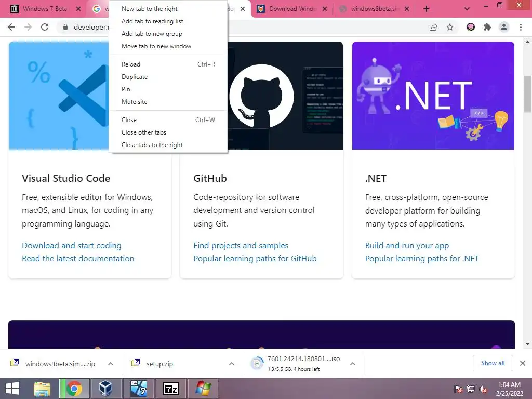This screenshot has height=399, width=532.
Task: Click the browser back arrow
Action: point(11,27)
